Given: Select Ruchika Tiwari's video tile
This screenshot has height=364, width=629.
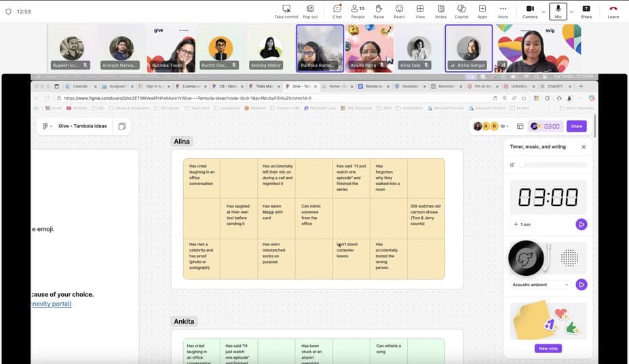Looking at the screenshot, I should pyautogui.click(x=171, y=48).
